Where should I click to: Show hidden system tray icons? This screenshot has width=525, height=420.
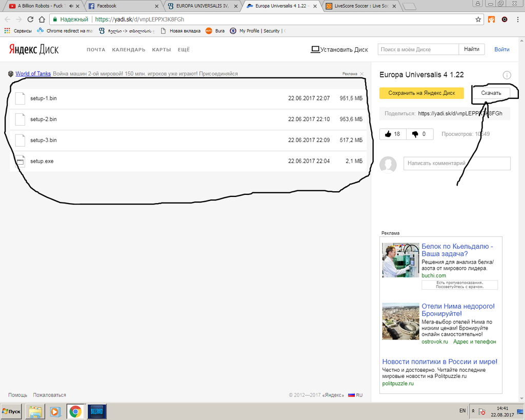pos(473,411)
